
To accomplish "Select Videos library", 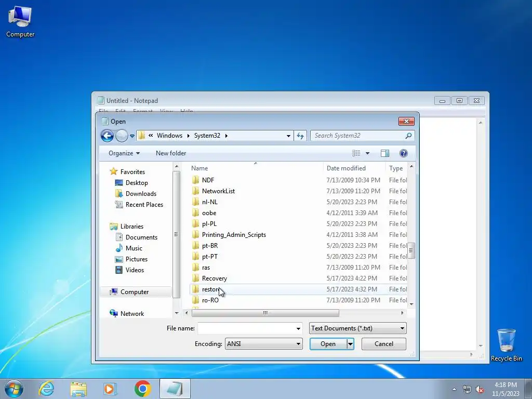I will point(135,270).
